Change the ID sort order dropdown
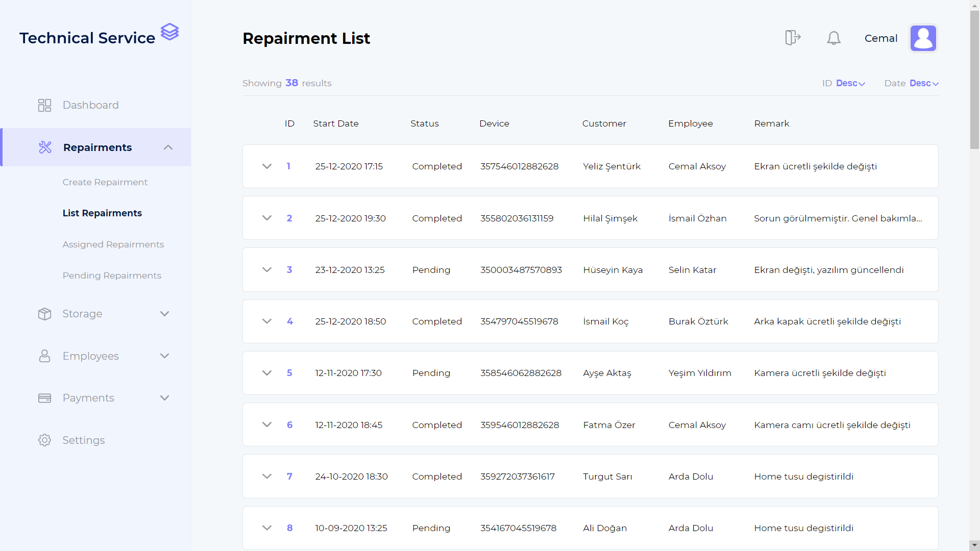Image resolution: width=980 pixels, height=551 pixels. coord(850,83)
